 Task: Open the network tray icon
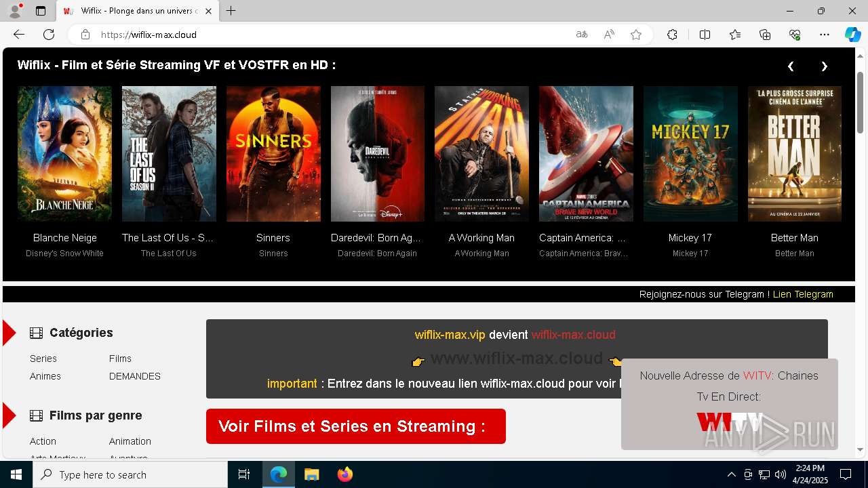[x=764, y=474]
